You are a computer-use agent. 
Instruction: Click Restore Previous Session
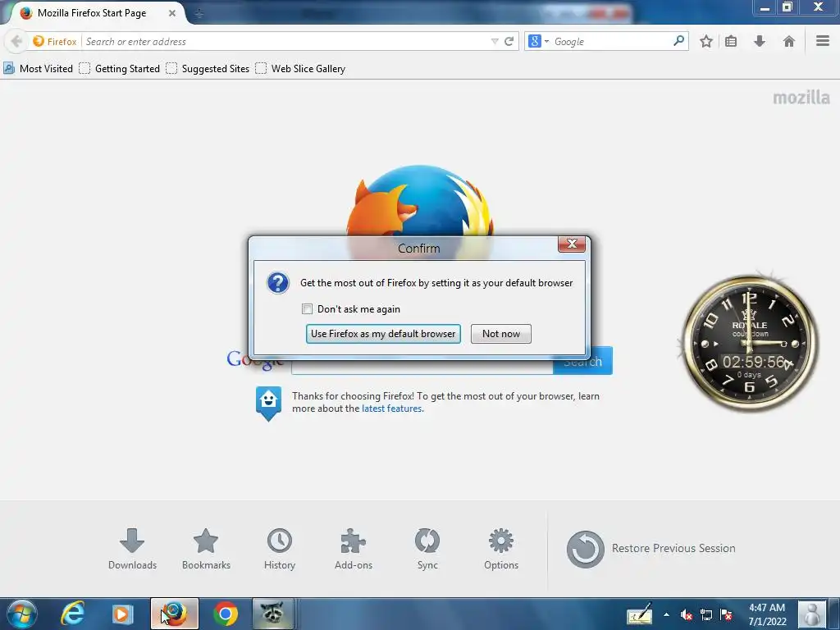tap(651, 549)
